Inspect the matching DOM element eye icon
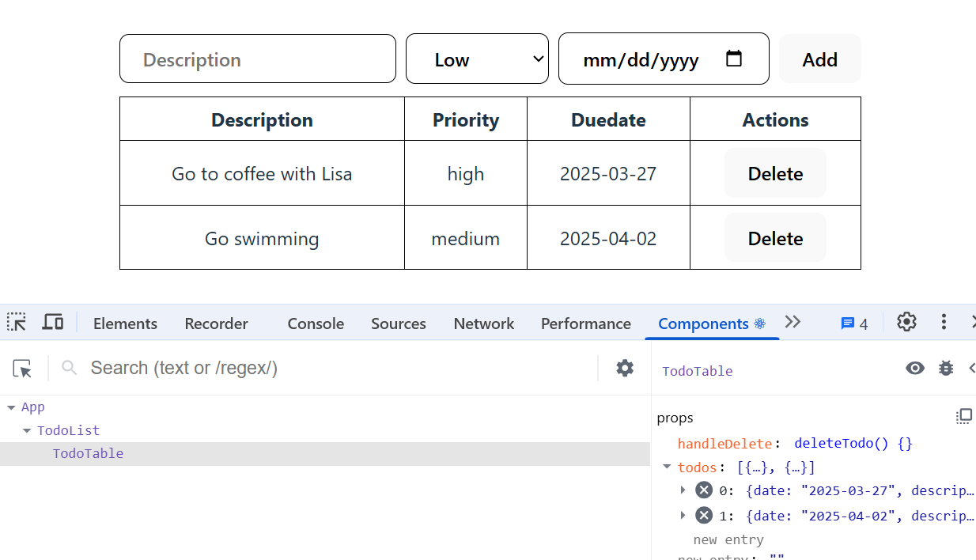This screenshot has height=560, width=976. pyautogui.click(x=915, y=368)
